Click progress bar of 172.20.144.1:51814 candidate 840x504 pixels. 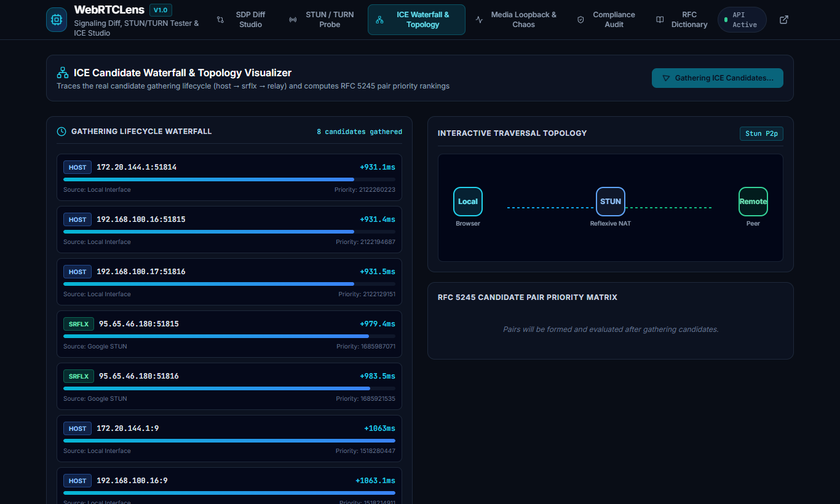[229, 179]
